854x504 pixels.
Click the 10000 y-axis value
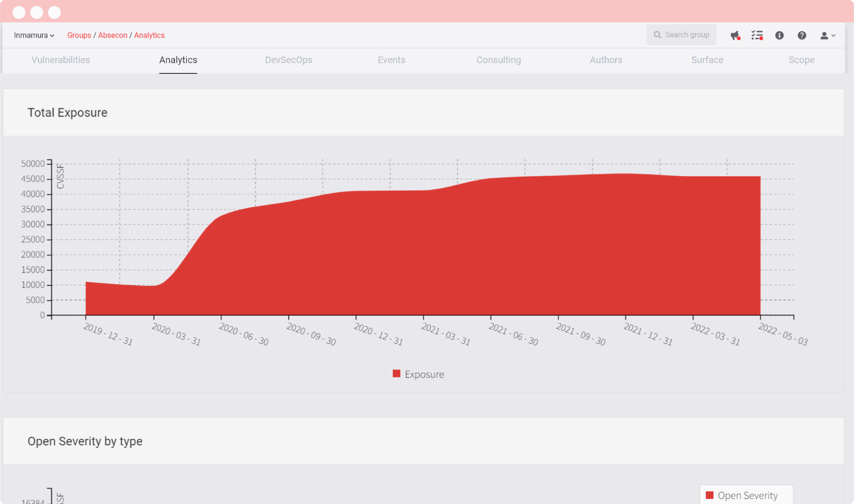tap(33, 285)
